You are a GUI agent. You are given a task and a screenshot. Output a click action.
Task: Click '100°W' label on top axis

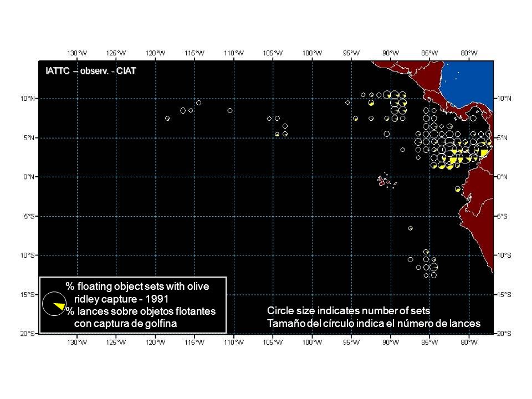(x=312, y=53)
